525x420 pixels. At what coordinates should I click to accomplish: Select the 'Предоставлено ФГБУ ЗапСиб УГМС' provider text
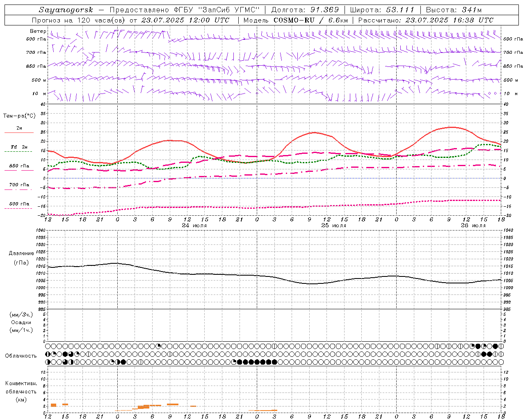[185, 10]
